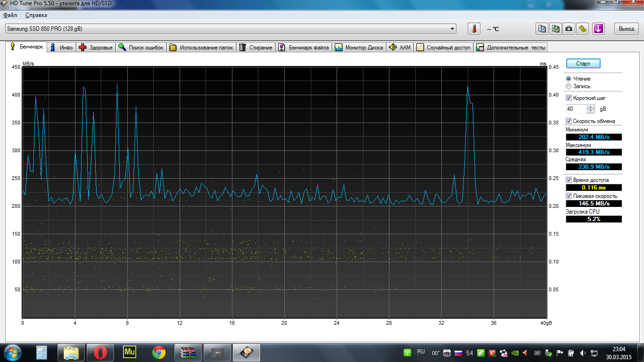Copy screenshot to clipboard icon
The image size is (644, 362).
556,29
